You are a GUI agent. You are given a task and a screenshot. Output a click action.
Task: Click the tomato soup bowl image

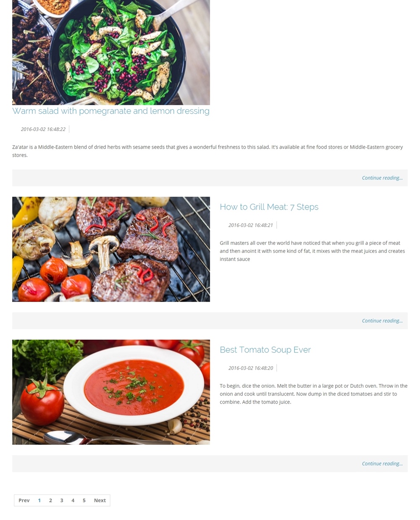pyautogui.click(x=111, y=392)
